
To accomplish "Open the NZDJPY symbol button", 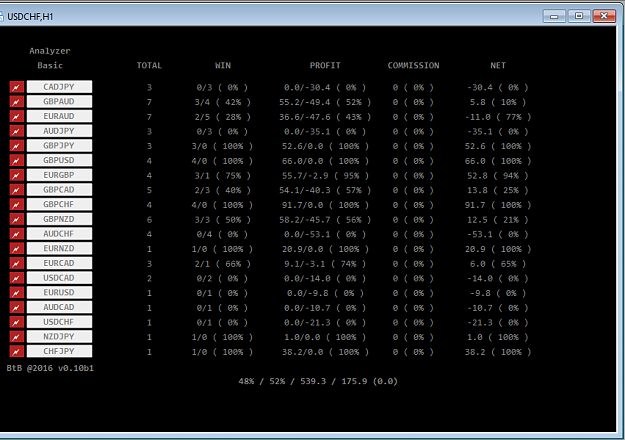I will 59,337.
